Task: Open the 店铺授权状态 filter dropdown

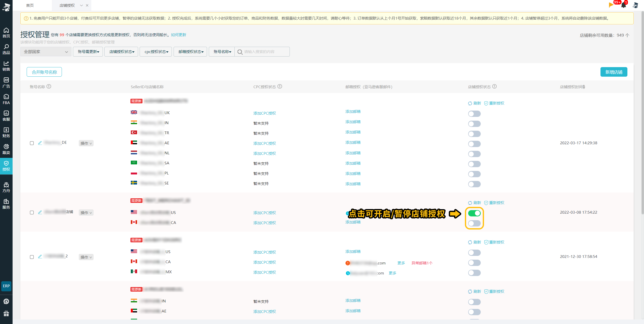Action: 121,52
